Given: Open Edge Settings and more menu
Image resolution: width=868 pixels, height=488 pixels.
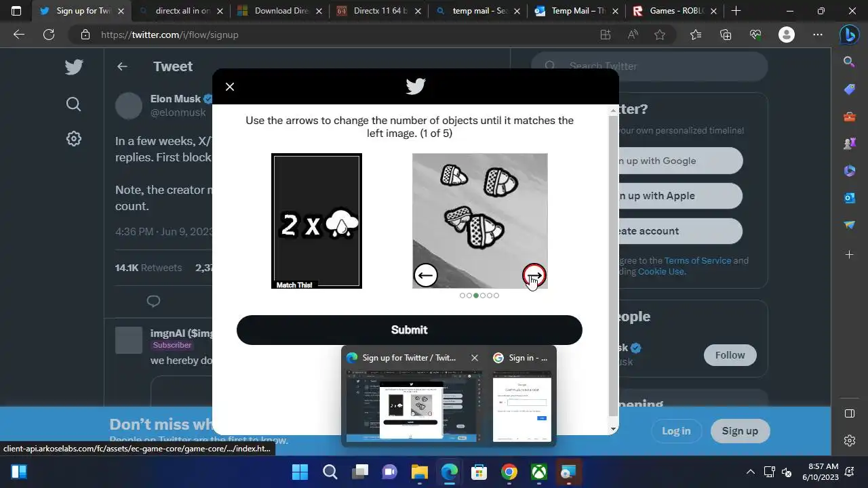Looking at the screenshot, I should tap(818, 35).
